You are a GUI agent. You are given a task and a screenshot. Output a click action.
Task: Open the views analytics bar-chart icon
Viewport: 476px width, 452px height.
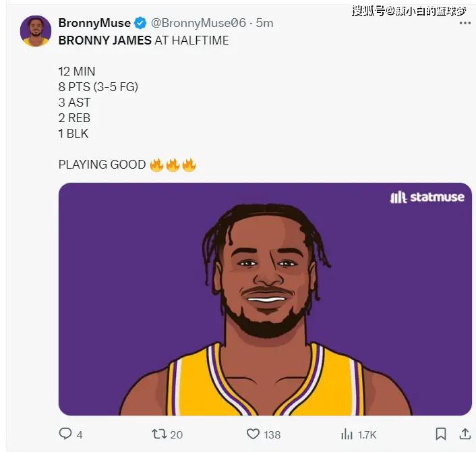(x=347, y=434)
